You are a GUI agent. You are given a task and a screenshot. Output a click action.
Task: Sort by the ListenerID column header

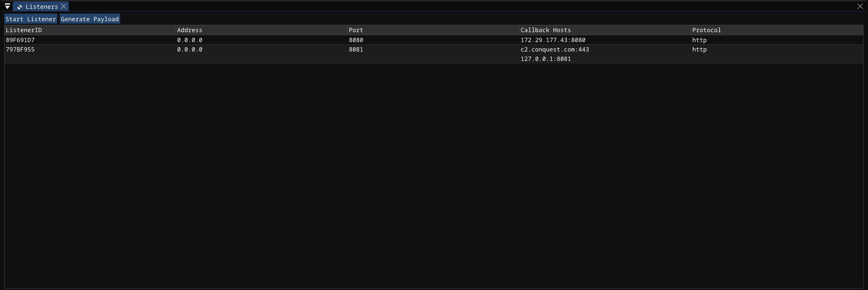24,30
